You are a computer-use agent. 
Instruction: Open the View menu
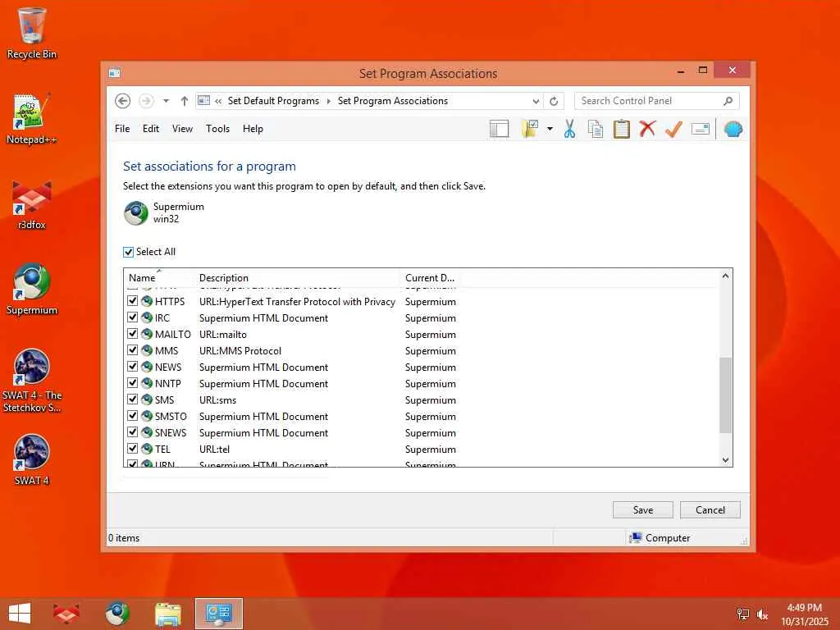(x=182, y=129)
